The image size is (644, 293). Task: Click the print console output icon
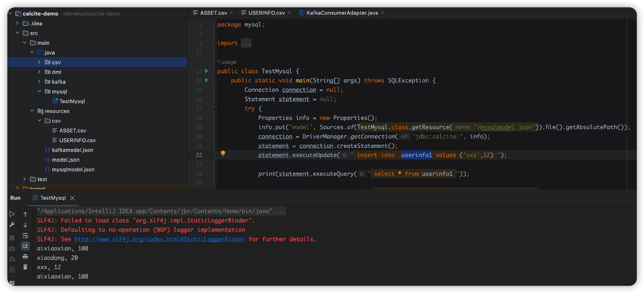coord(25,256)
